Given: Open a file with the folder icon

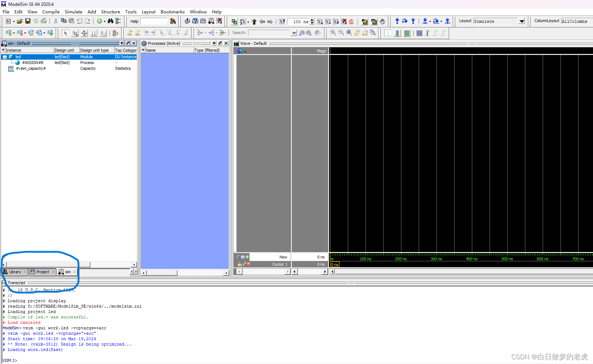Looking at the screenshot, I should point(20,21).
